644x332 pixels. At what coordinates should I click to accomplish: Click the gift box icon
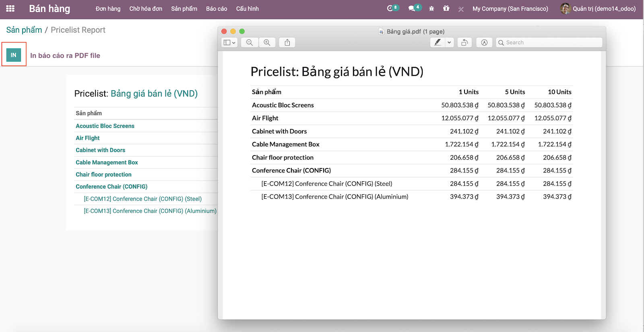click(446, 8)
